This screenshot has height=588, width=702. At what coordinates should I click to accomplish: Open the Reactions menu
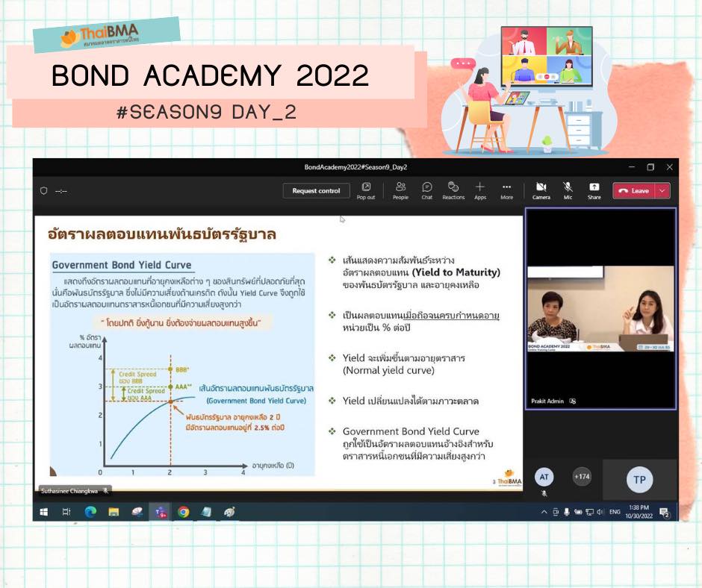click(x=453, y=190)
